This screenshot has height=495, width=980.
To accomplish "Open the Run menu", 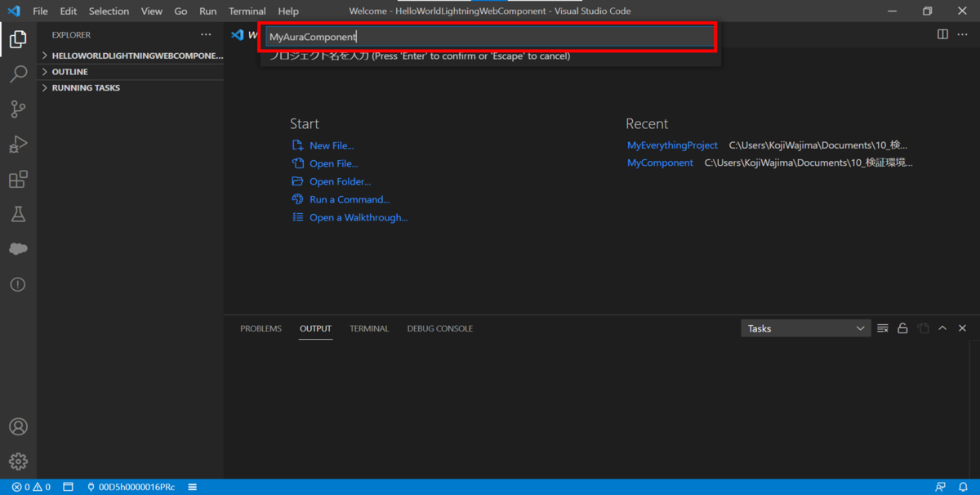I will point(207,11).
